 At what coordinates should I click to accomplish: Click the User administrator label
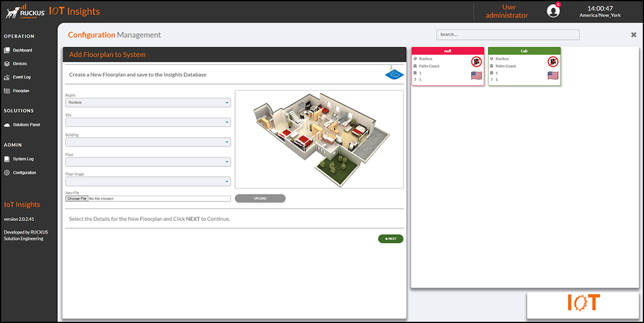pos(507,11)
